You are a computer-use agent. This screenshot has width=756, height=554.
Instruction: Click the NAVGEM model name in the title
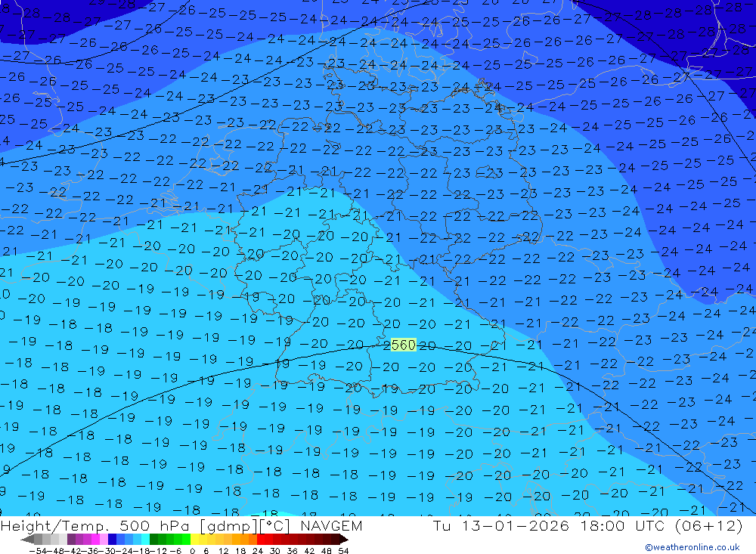tap(330, 526)
